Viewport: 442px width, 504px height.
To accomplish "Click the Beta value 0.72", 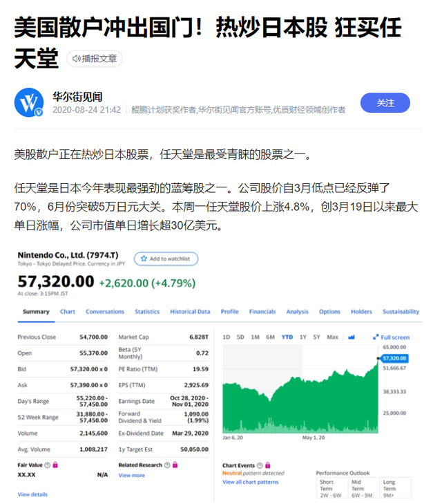I will (202, 353).
